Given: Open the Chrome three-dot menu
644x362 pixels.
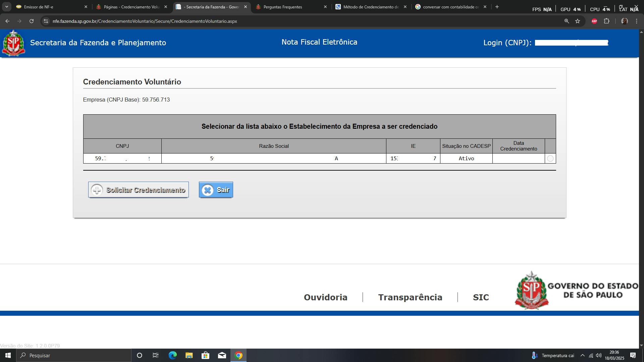Looking at the screenshot, I should [636, 21].
